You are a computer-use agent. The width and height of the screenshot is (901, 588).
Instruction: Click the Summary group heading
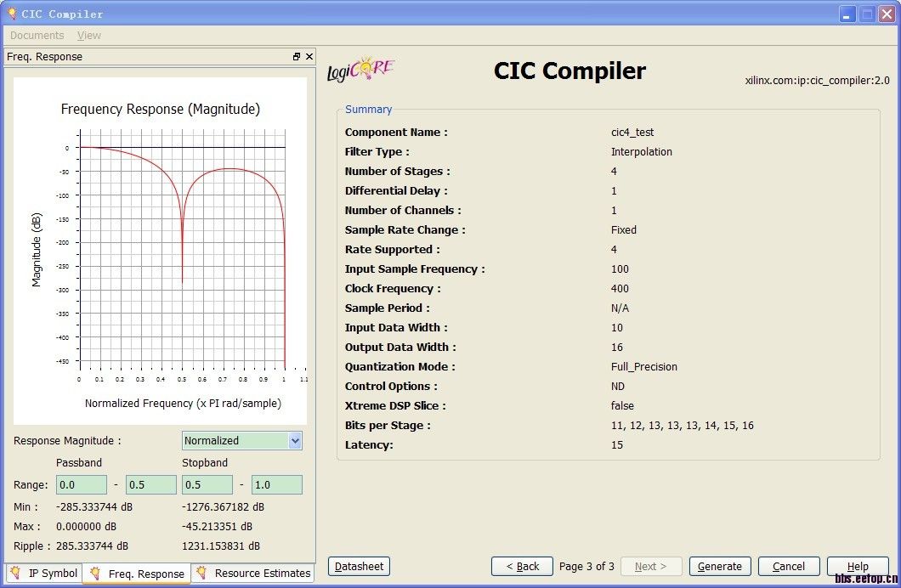point(368,109)
